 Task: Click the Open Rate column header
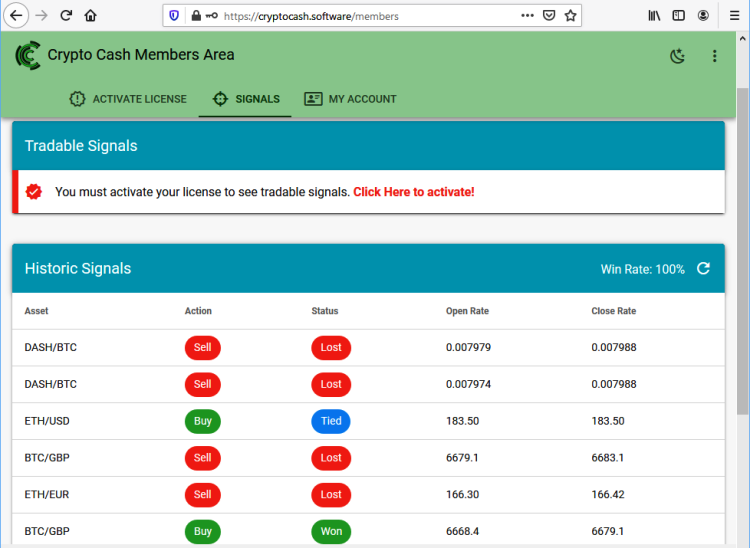coord(467,311)
